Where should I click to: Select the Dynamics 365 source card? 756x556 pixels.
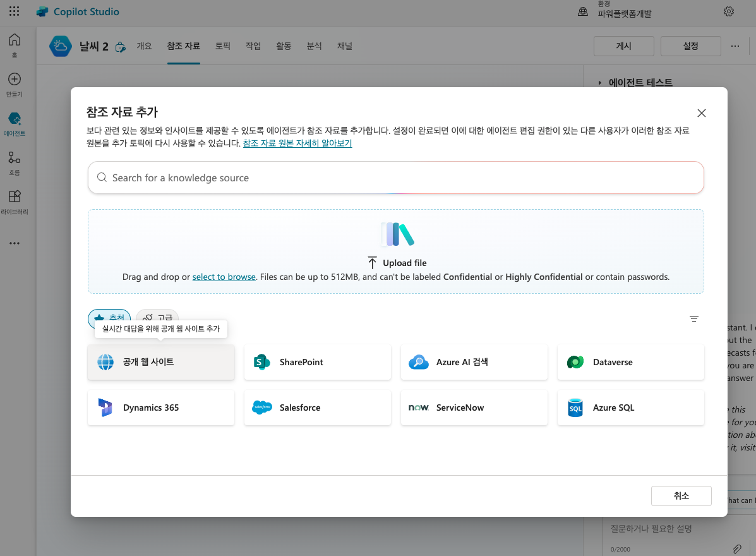pyautogui.click(x=161, y=408)
